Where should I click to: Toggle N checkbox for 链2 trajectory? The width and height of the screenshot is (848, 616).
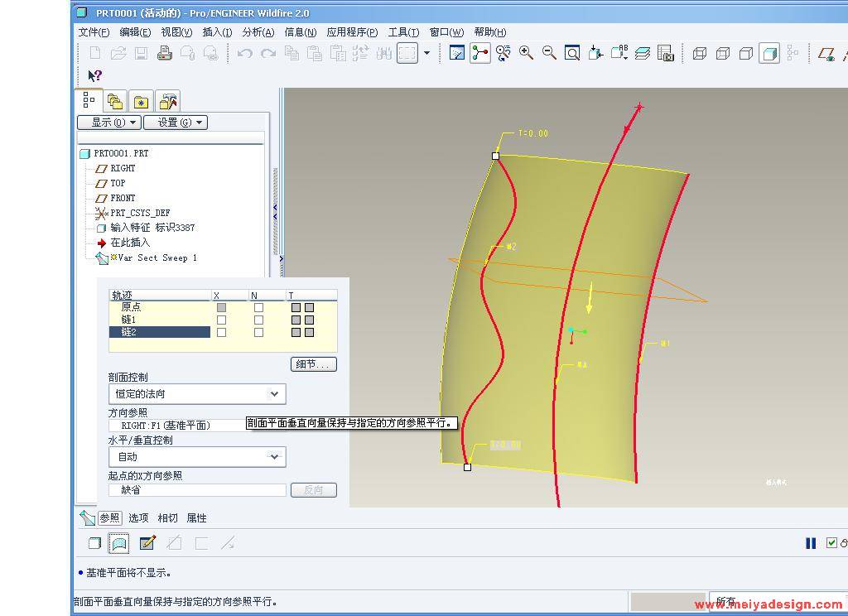(258, 332)
